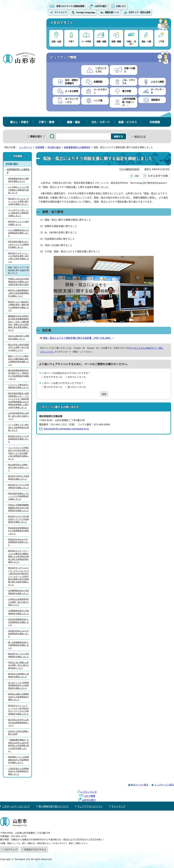Viewport: 174px width, 868px height.
Task: Open お気に入り header button
Action: [x=119, y=6]
